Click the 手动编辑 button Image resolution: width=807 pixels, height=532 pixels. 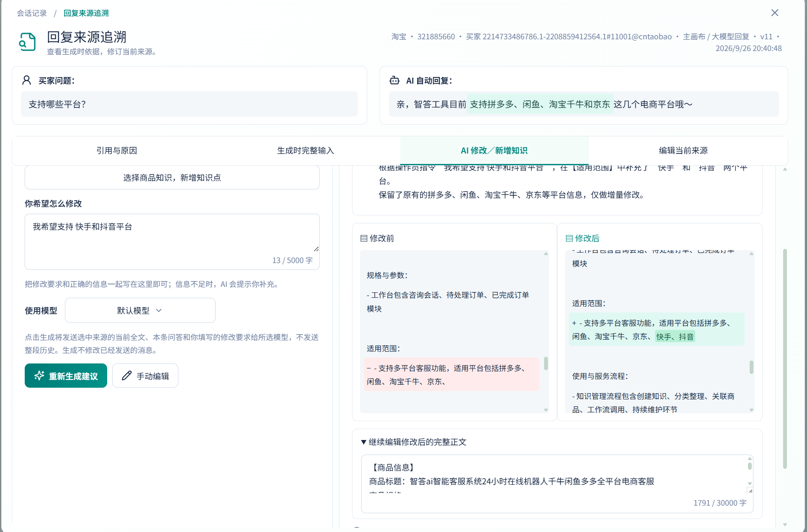click(x=145, y=376)
